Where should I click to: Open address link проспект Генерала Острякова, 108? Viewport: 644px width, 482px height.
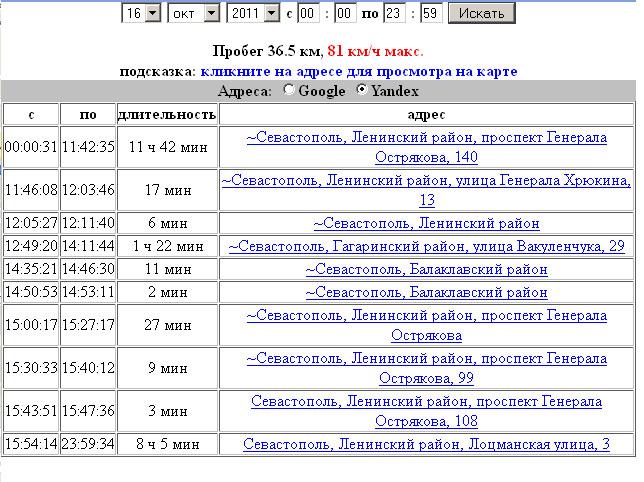coord(426,411)
